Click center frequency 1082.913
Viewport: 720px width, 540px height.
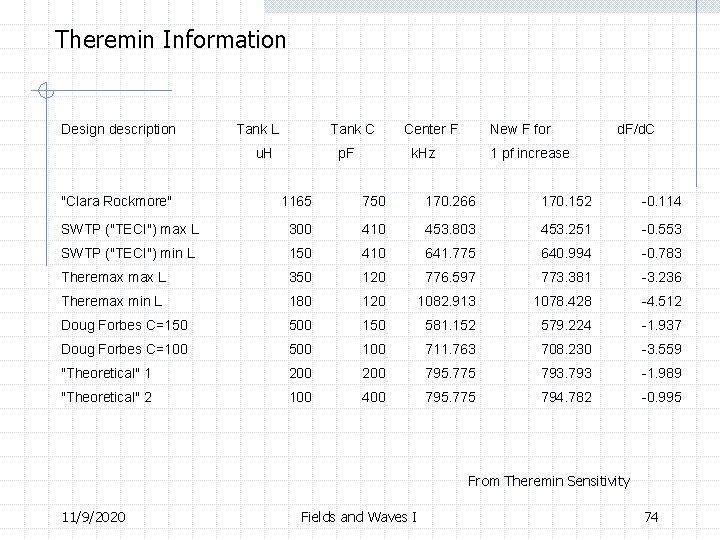point(447,301)
